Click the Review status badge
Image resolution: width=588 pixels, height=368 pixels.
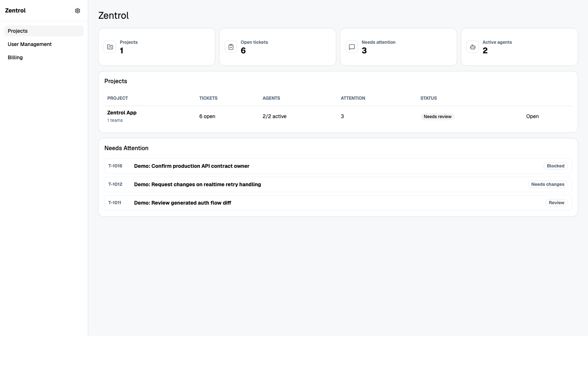tap(556, 203)
